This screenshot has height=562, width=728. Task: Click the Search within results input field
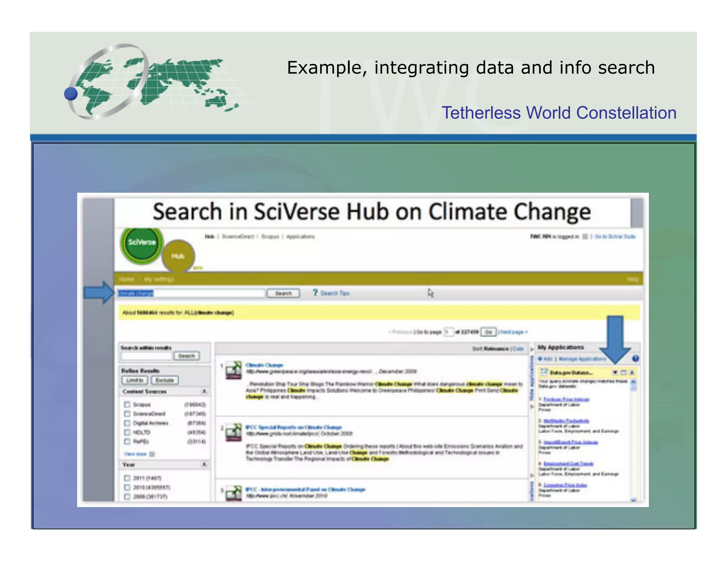tap(146, 356)
